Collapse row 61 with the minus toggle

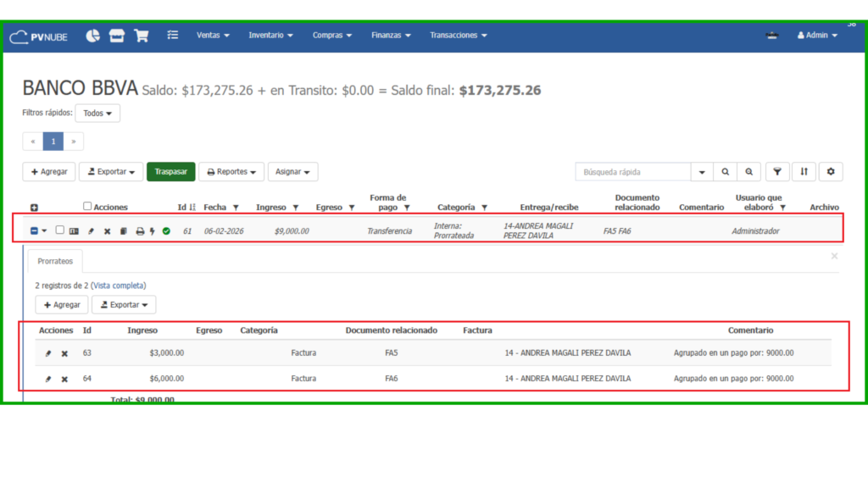pos(34,230)
